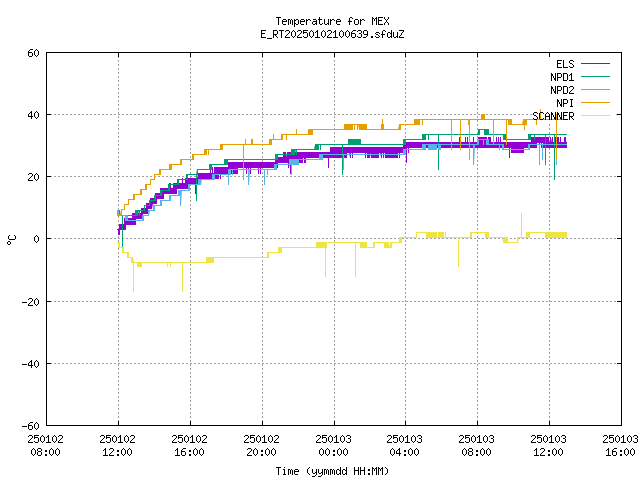Click the y-axis label '-20'
The image size is (640, 480).
pyautogui.click(x=31, y=302)
